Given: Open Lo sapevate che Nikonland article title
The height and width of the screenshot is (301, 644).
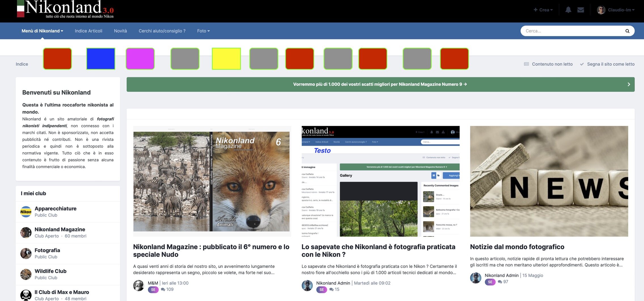Looking at the screenshot, I should coord(378,251).
